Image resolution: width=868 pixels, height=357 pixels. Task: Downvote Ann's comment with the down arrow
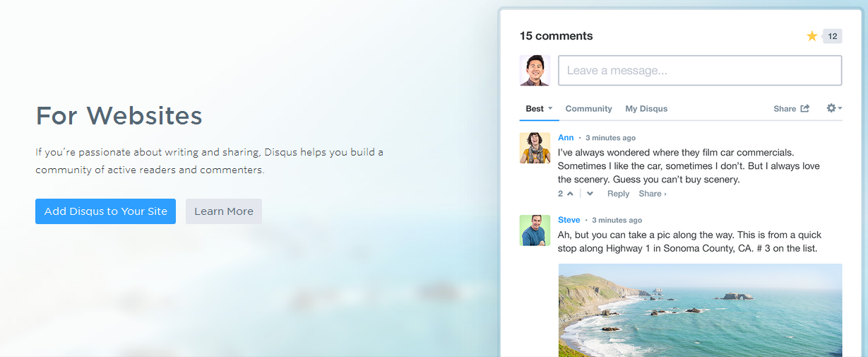tap(590, 194)
